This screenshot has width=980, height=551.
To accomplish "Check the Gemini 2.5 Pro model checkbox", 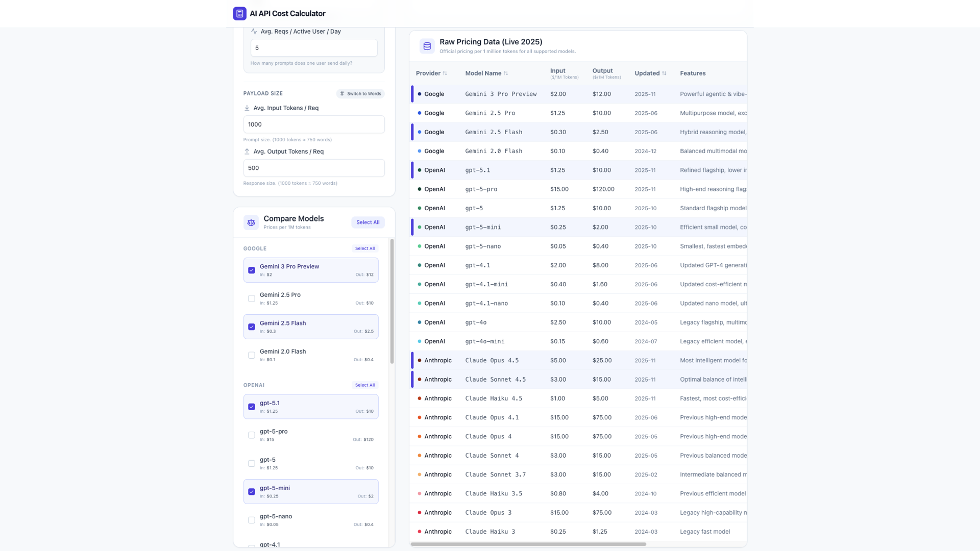I will pyautogui.click(x=251, y=298).
